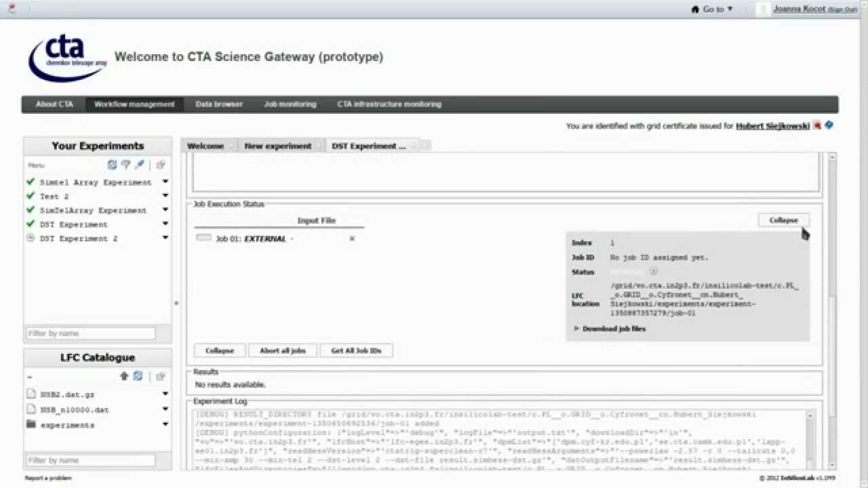Click Get All Job IDs button
Viewport: 868px width, 488px height.
356,350
